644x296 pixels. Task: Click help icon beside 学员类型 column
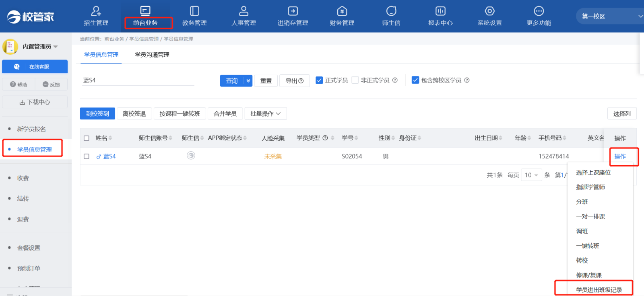pos(325,138)
